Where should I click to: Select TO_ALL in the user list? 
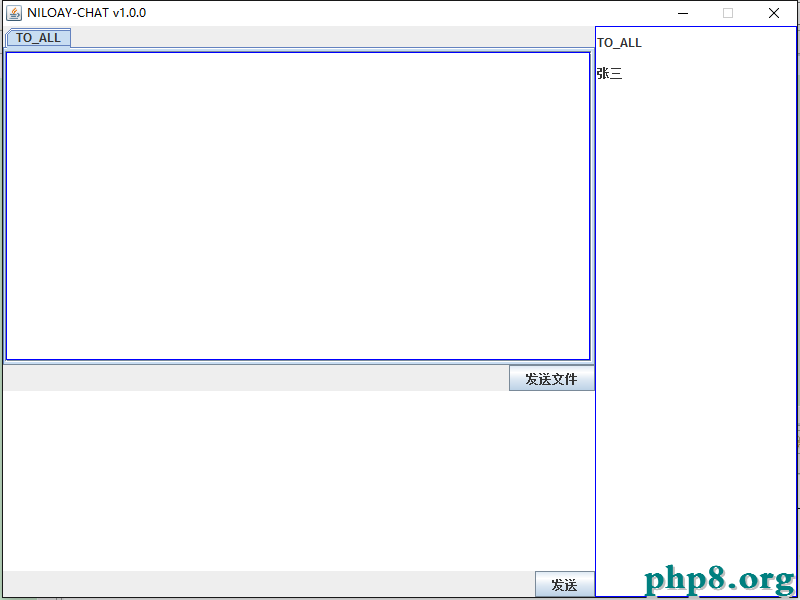619,43
